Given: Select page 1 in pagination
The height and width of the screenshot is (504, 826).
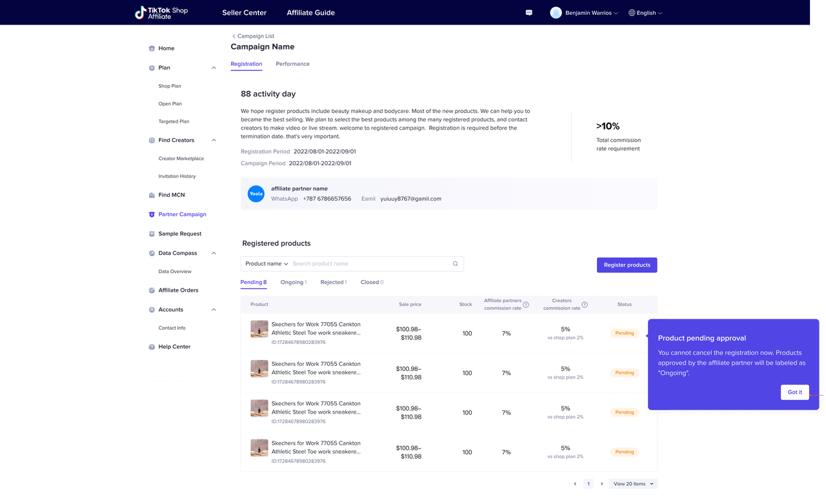Looking at the screenshot, I should pyautogui.click(x=589, y=484).
